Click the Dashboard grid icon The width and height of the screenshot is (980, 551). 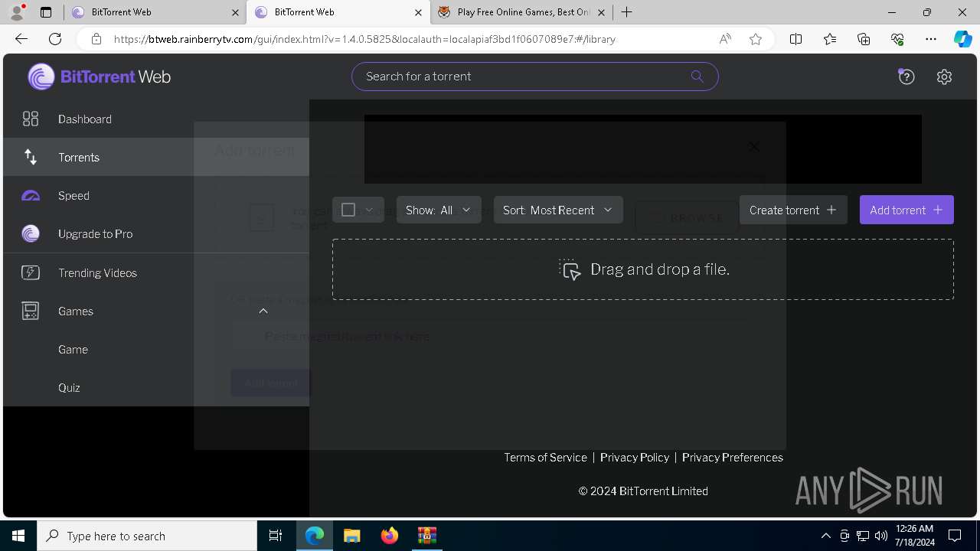[31, 119]
